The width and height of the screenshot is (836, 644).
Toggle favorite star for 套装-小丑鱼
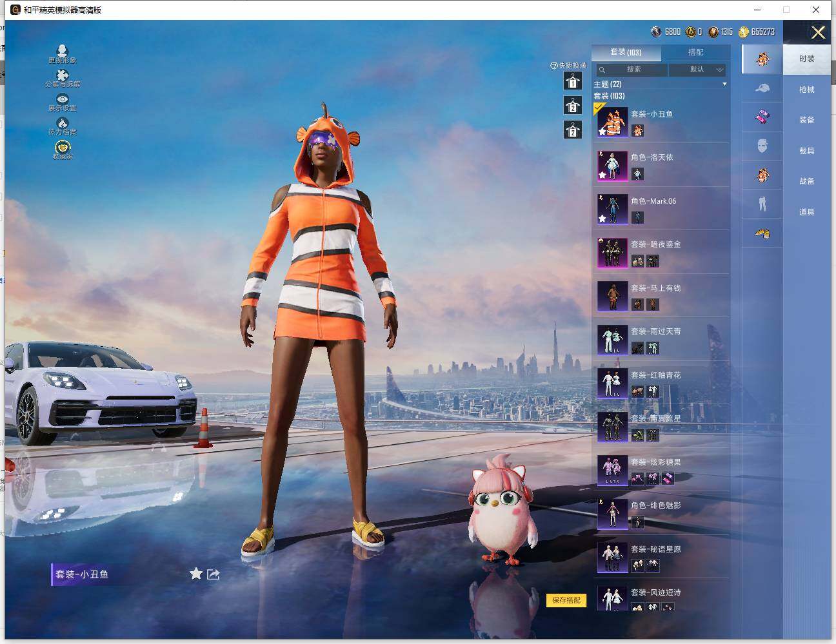coord(196,574)
